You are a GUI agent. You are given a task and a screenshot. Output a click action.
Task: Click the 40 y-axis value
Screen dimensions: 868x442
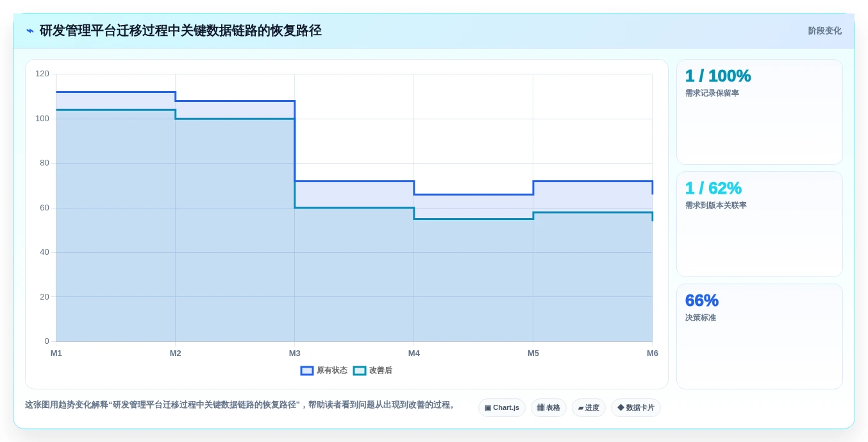point(44,252)
